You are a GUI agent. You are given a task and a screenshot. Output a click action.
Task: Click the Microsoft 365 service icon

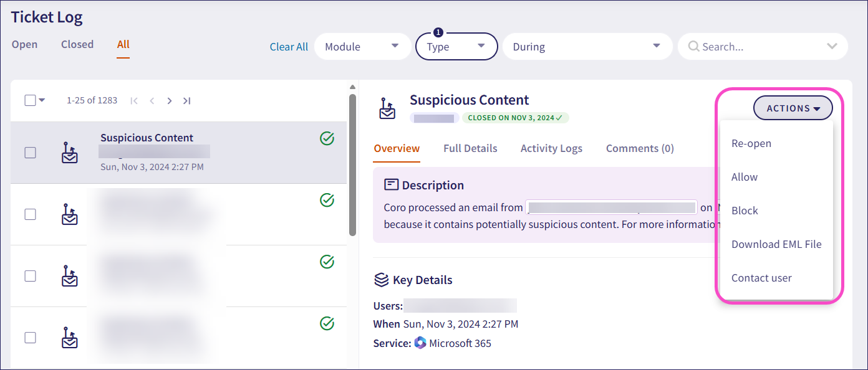point(420,343)
